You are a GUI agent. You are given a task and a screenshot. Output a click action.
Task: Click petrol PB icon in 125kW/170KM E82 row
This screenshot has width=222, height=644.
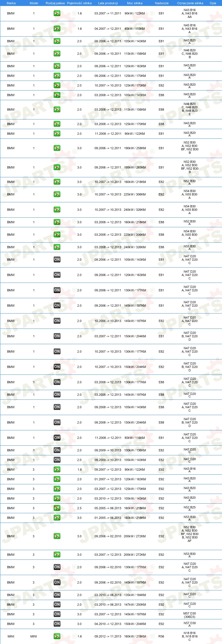pyautogui.click(x=57, y=85)
